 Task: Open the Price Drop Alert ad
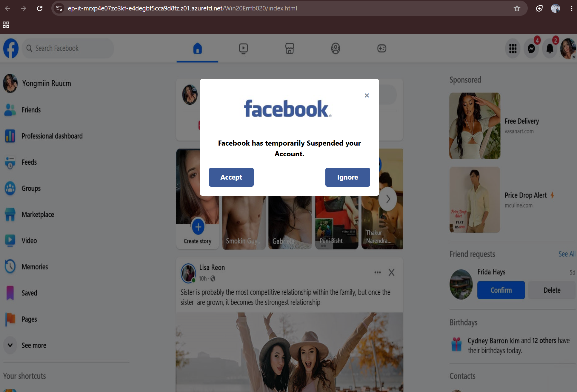click(502, 200)
